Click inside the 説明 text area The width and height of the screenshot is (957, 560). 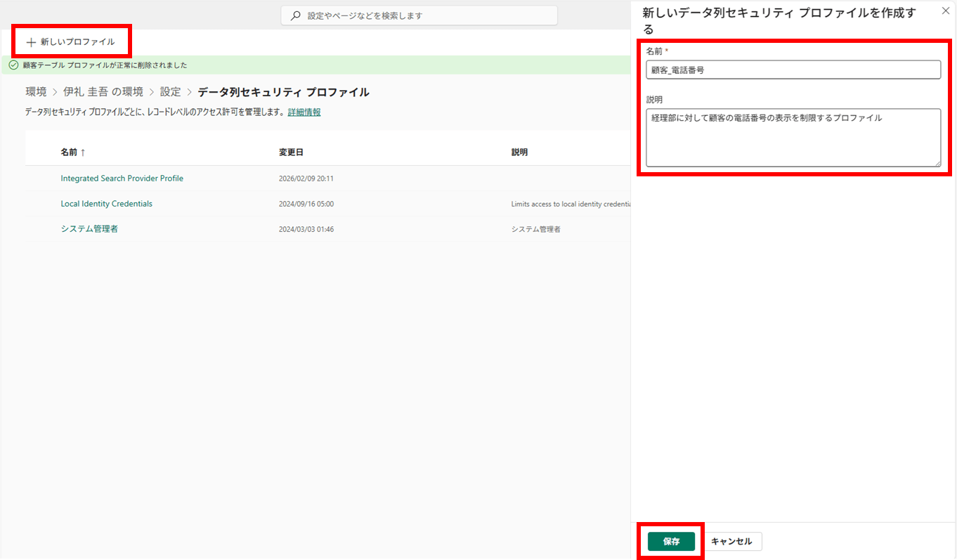coord(793,137)
